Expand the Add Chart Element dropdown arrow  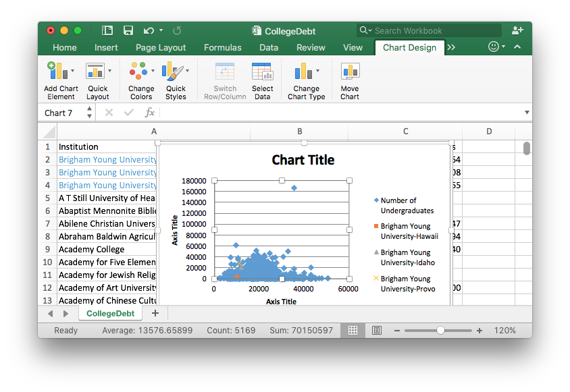coord(72,70)
